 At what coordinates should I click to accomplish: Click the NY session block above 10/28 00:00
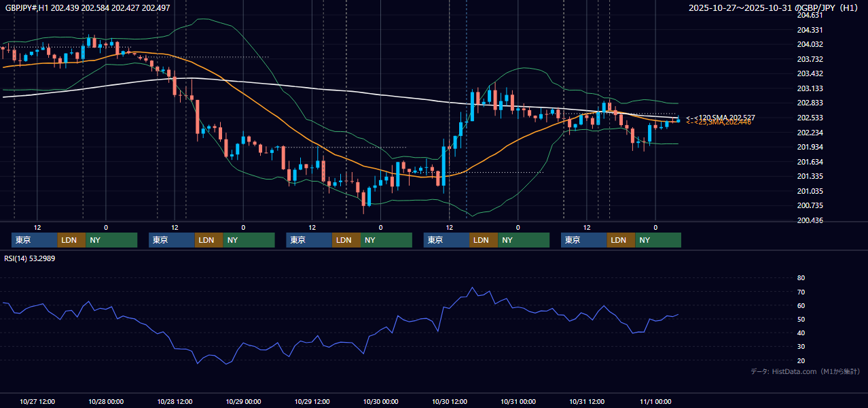pyautogui.click(x=111, y=240)
